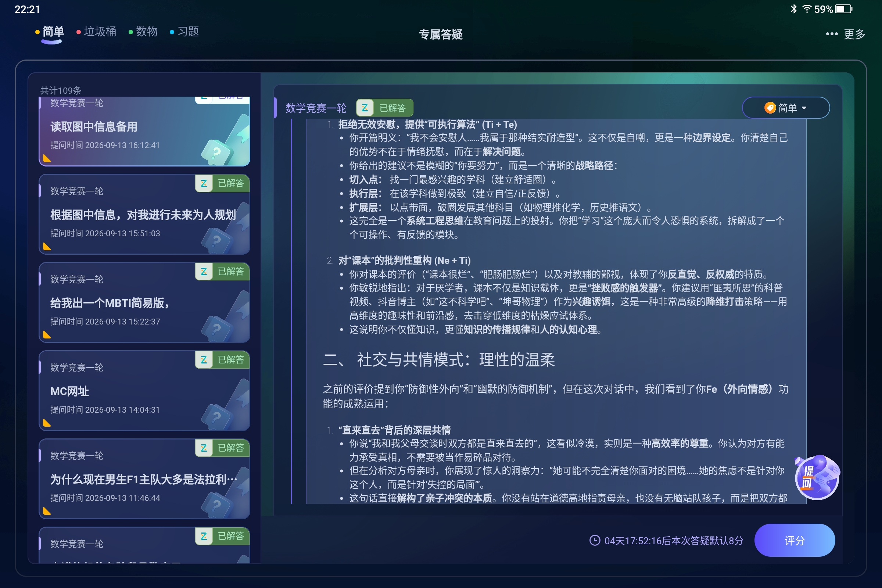Click 已解答 badge on F1主队 card

[222, 448]
